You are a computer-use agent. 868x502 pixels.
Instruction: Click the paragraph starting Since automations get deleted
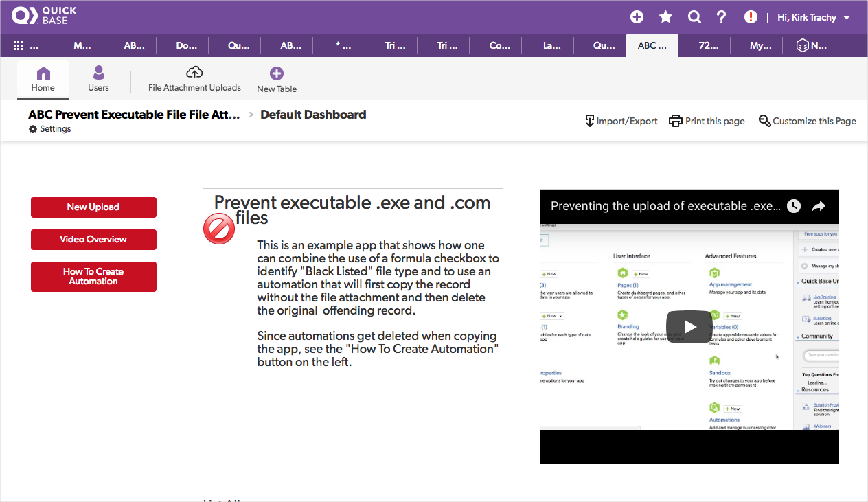378,349
